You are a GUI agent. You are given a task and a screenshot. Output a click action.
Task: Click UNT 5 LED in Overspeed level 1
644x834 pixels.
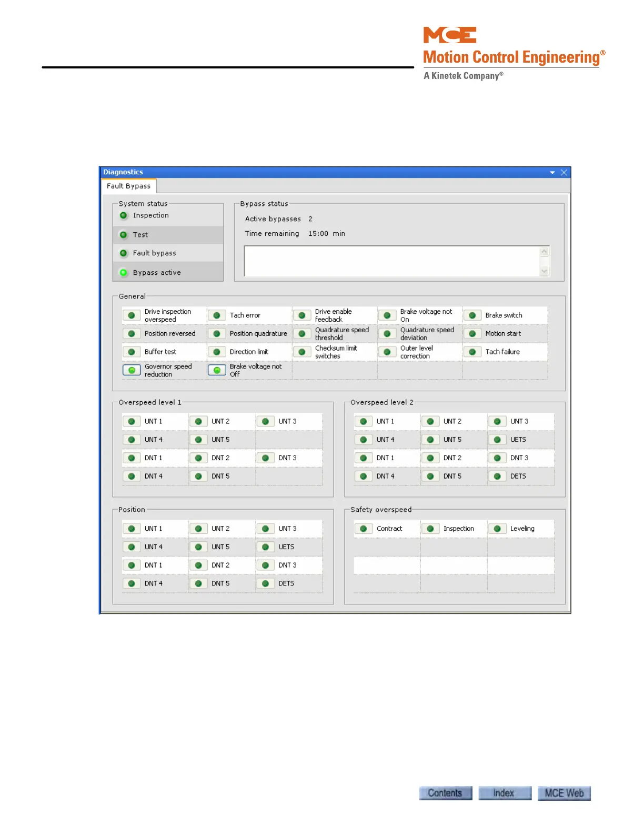tap(198, 440)
